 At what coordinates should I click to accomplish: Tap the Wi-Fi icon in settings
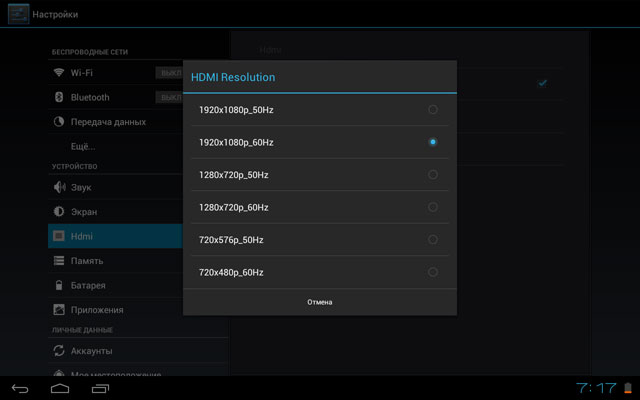point(59,73)
